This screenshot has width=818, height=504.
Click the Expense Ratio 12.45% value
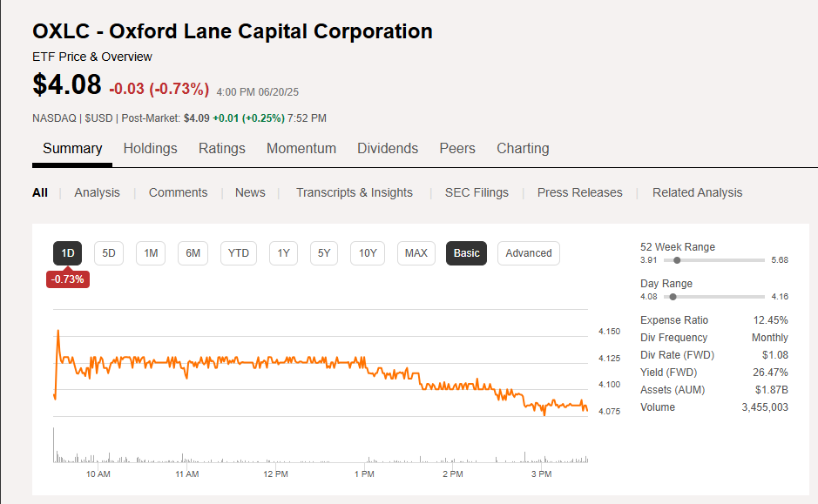770,320
